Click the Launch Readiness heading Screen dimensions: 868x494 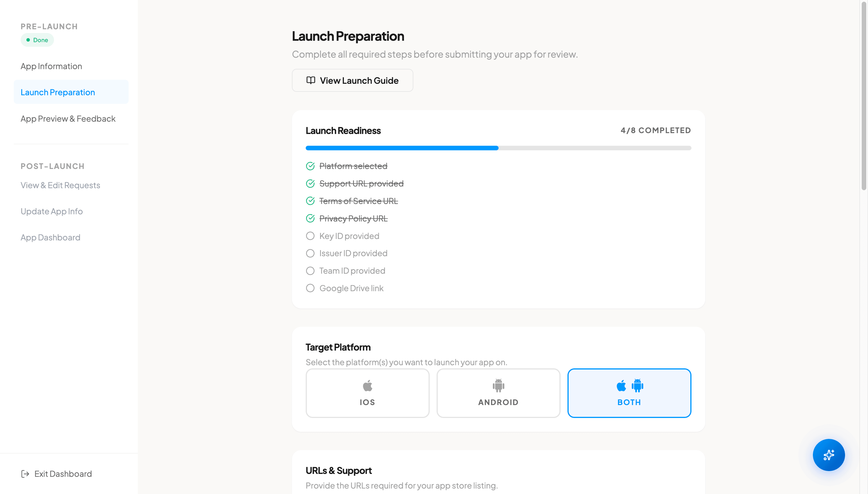(343, 131)
